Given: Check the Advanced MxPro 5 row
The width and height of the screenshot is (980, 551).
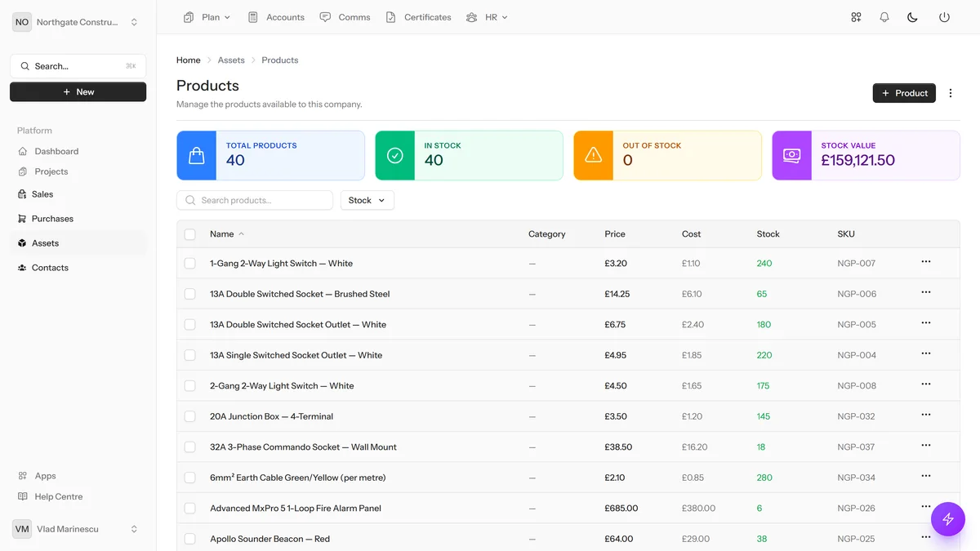Looking at the screenshot, I should click(x=190, y=509).
